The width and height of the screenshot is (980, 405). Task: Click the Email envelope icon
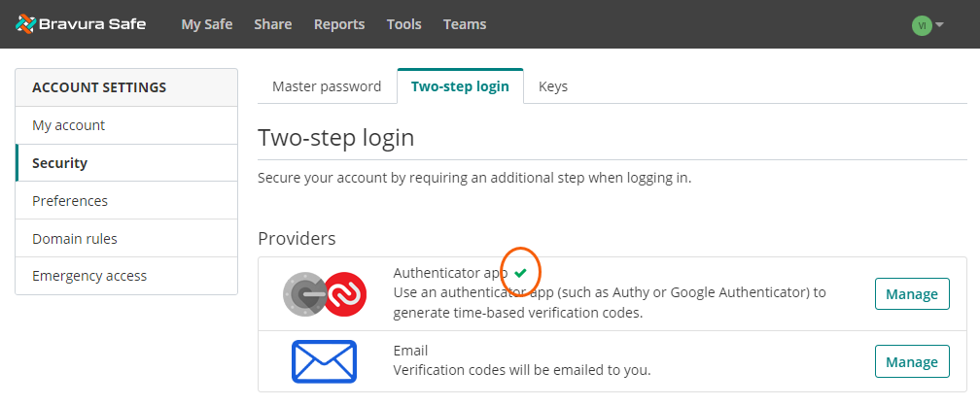324,361
